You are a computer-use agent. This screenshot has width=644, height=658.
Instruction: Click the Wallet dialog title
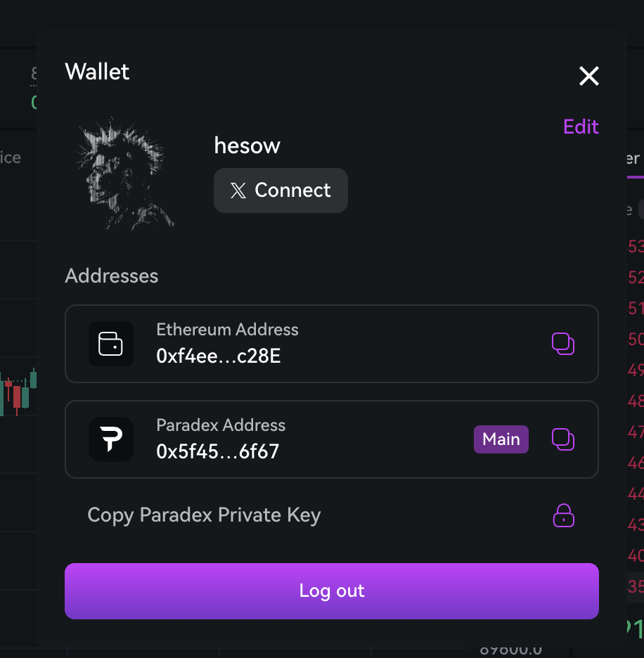tap(97, 72)
